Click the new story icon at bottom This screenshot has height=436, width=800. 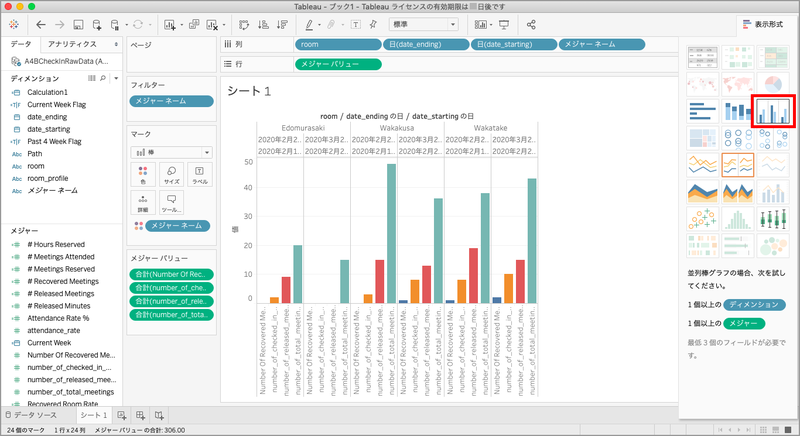[159, 415]
